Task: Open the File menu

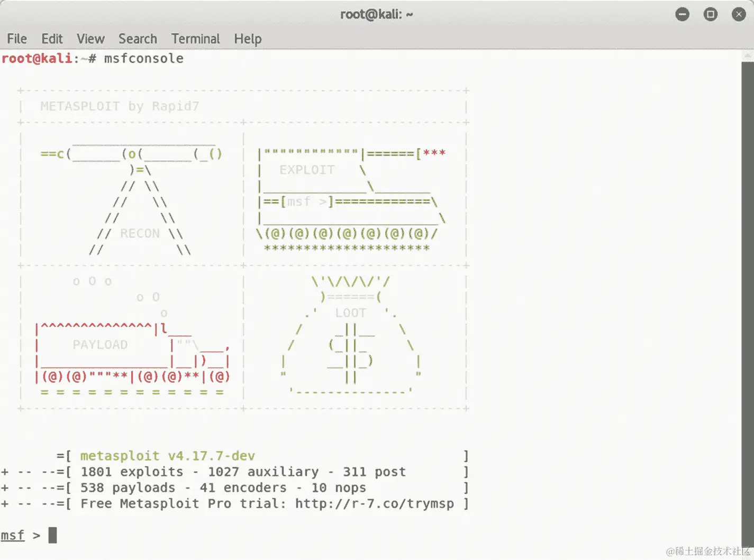Action: pyautogui.click(x=16, y=39)
